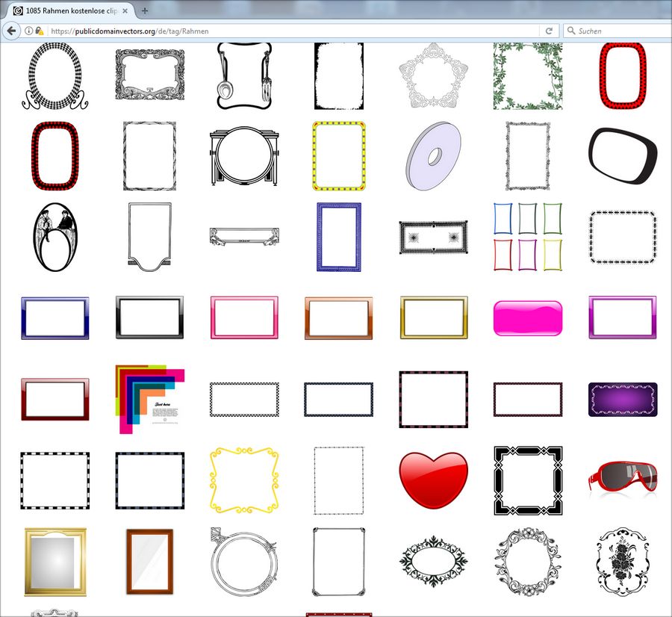Image resolution: width=672 pixels, height=617 pixels.
Task: Click the browser back arrow button
Action: [x=12, y=31]
